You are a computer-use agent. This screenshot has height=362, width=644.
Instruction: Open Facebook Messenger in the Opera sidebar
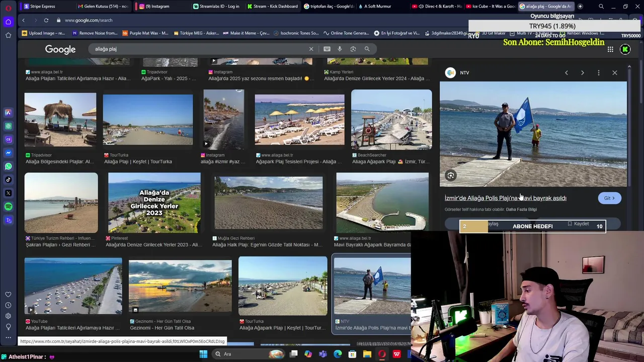coord(8,153)
